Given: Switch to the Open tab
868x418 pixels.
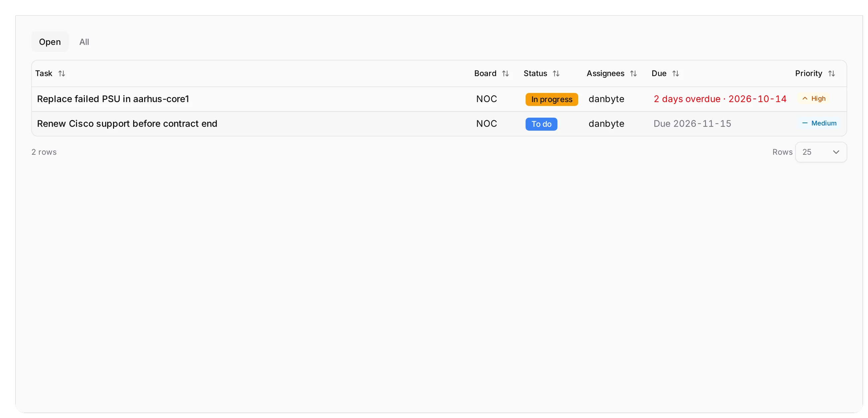Looking at the screenshot, I should 50,42.
